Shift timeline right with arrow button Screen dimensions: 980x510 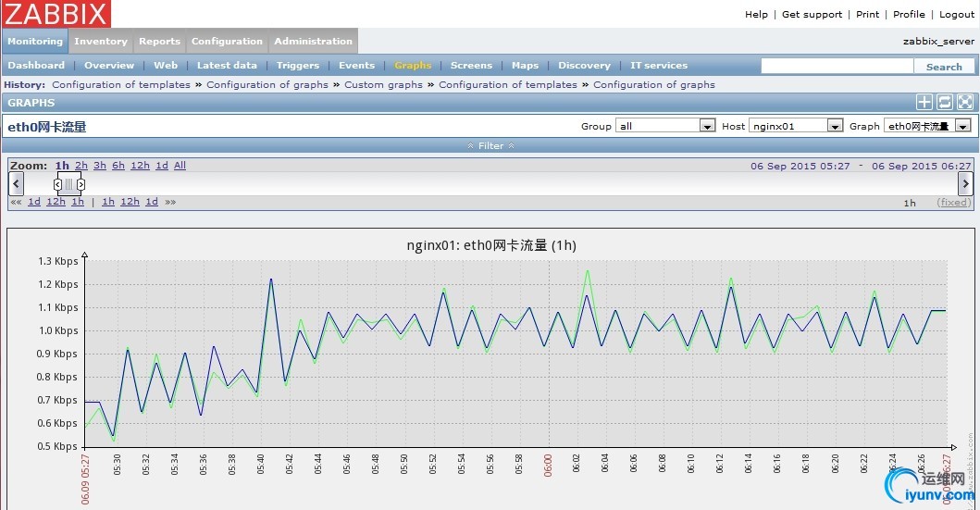point(965,184)
